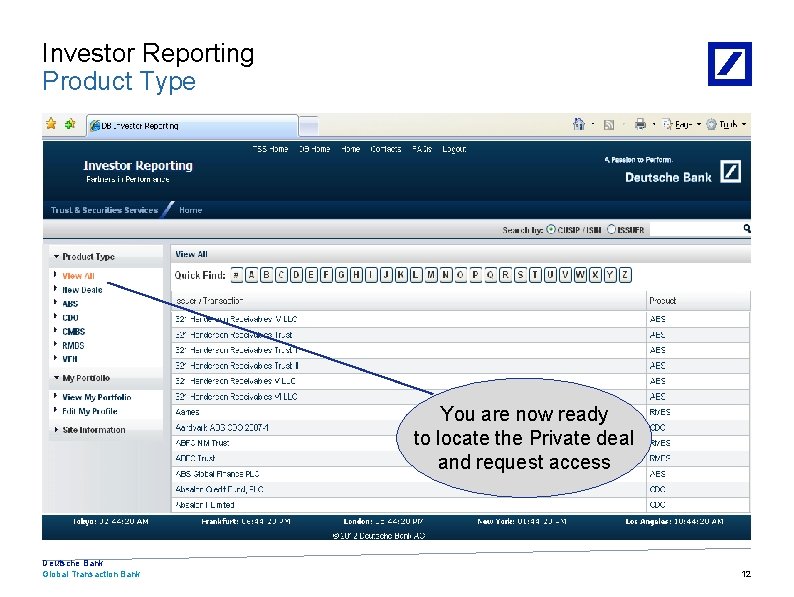
Task: Click Quick Find letter D
Action: click(296, 275)
